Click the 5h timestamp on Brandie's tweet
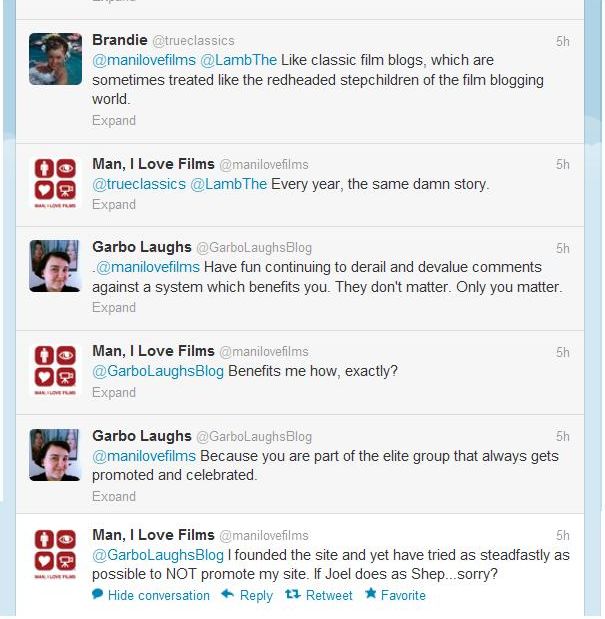The image size is (605, 619). pos(563,41)
